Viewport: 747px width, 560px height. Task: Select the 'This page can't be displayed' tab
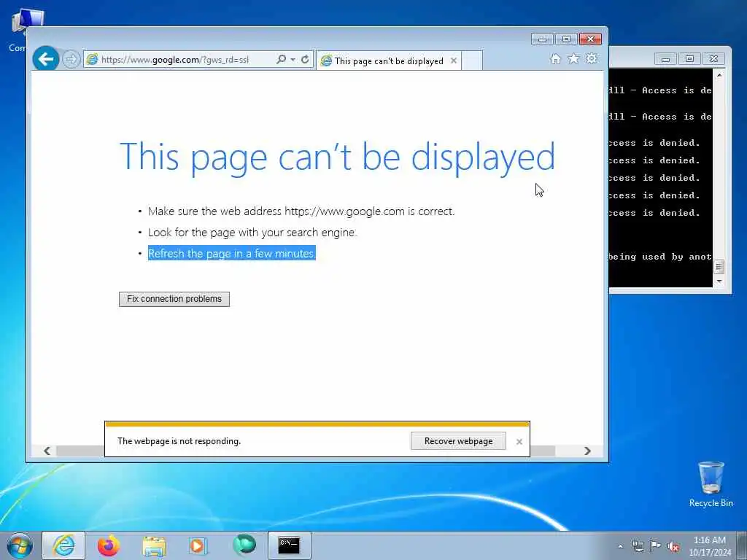click(388, 61)
